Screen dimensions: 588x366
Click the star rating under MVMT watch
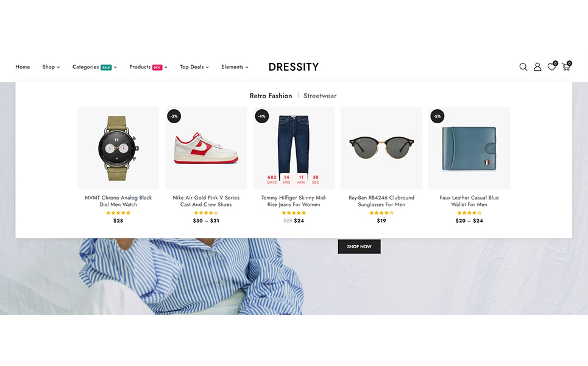click(118, 213)
